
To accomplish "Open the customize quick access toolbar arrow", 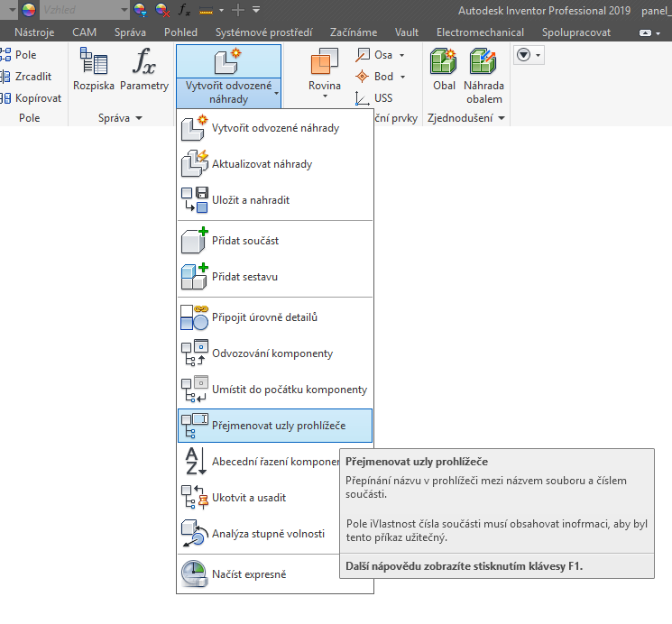I will coord(256,9).
